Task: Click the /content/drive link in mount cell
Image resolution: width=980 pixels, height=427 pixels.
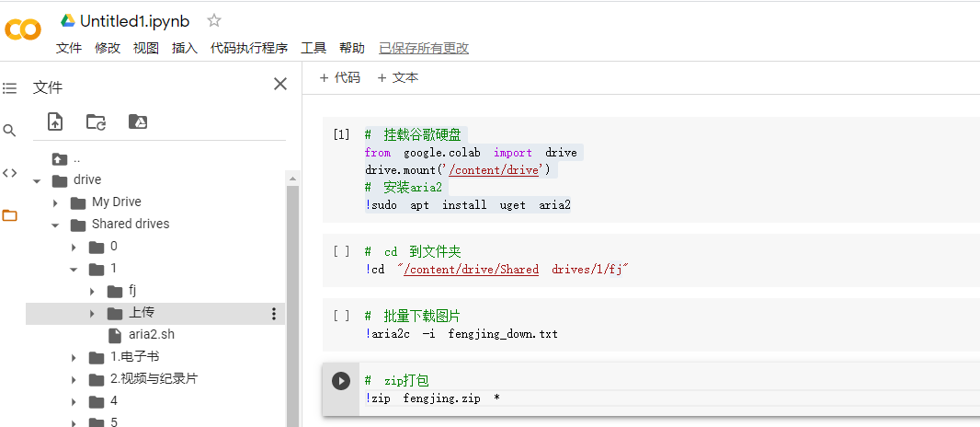Action: [494, 170]
